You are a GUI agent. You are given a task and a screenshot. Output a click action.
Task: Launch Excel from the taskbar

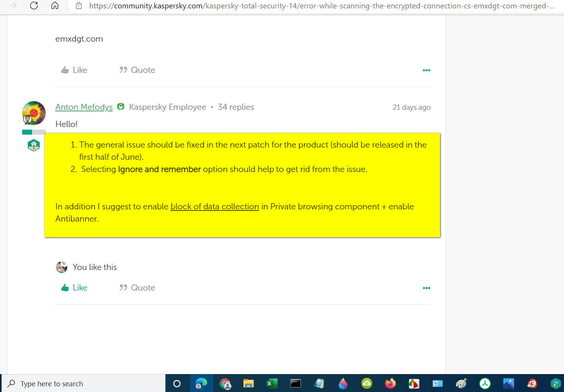272,384
